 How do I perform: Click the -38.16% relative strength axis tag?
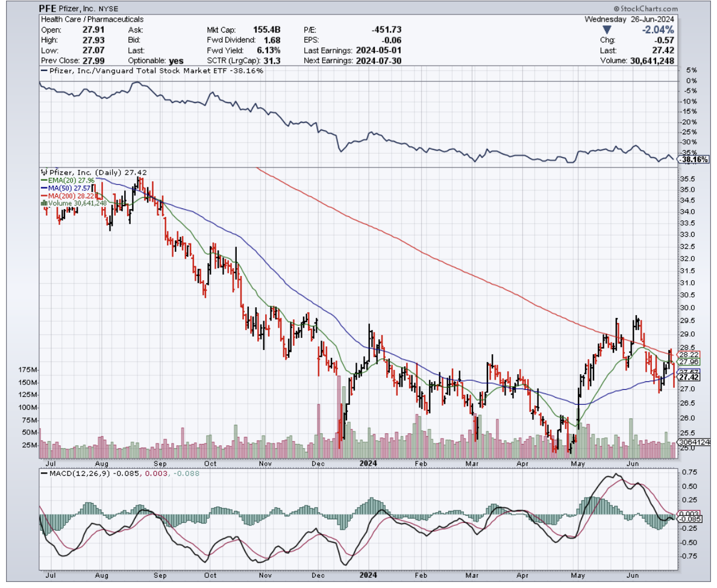692,160
